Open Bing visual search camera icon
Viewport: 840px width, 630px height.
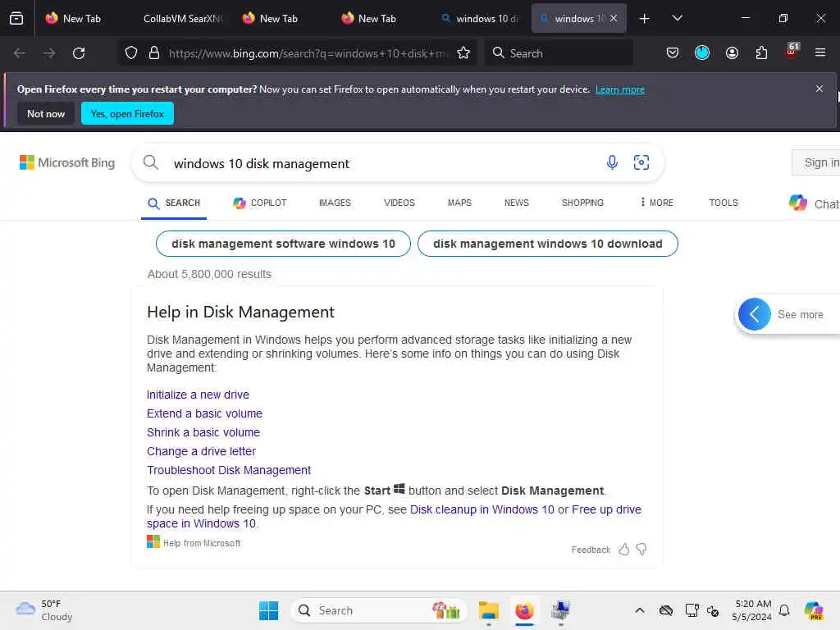click(641, 162)
